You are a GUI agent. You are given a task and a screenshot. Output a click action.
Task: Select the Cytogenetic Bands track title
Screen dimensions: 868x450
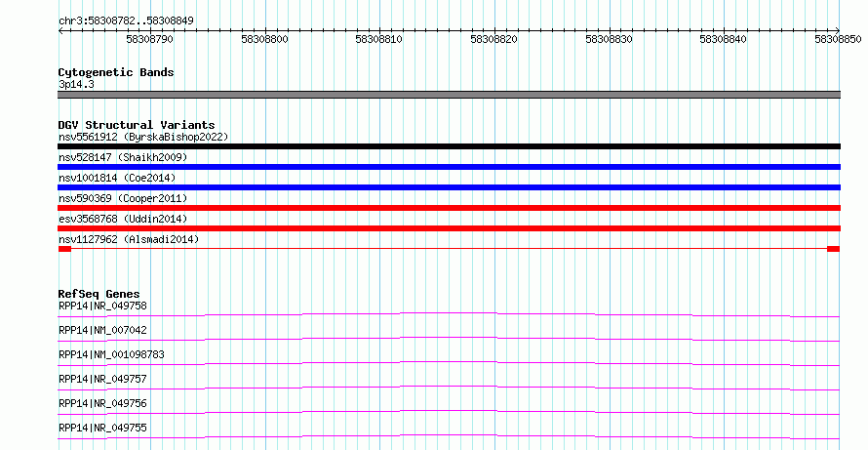(116, 72)
